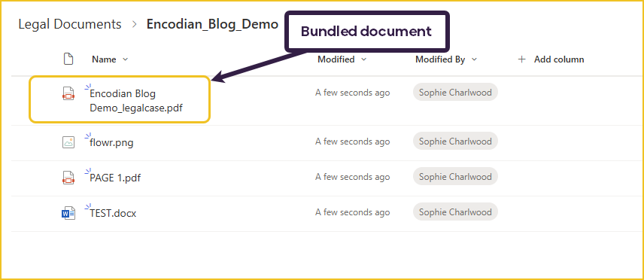644x280 pixels.
Task: Open the flowr.png file
Action: (x=111, y=143)
